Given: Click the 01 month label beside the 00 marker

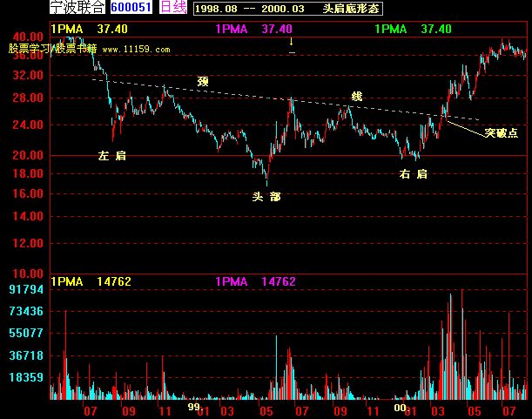Looking at the screenshot, I should coord(410,412).
